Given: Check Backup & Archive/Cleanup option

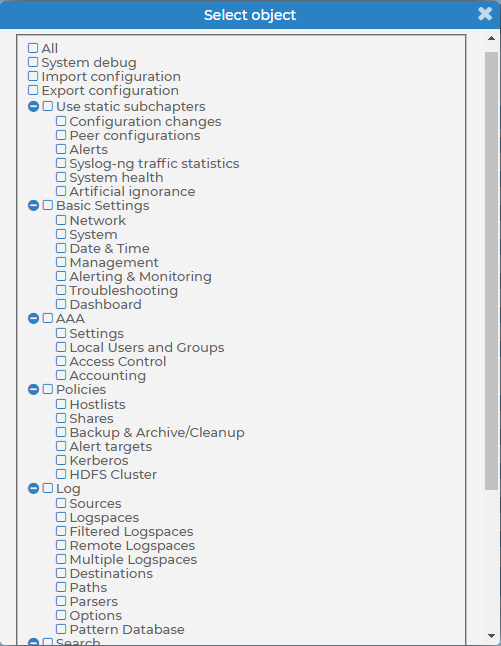Looking at the screenshot, I should point(61,432).
